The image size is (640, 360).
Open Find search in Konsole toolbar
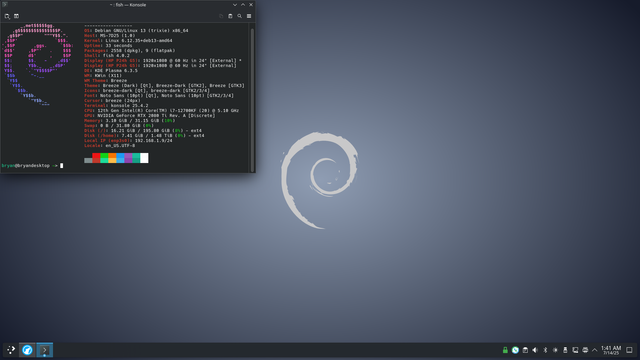click(240, 16)
